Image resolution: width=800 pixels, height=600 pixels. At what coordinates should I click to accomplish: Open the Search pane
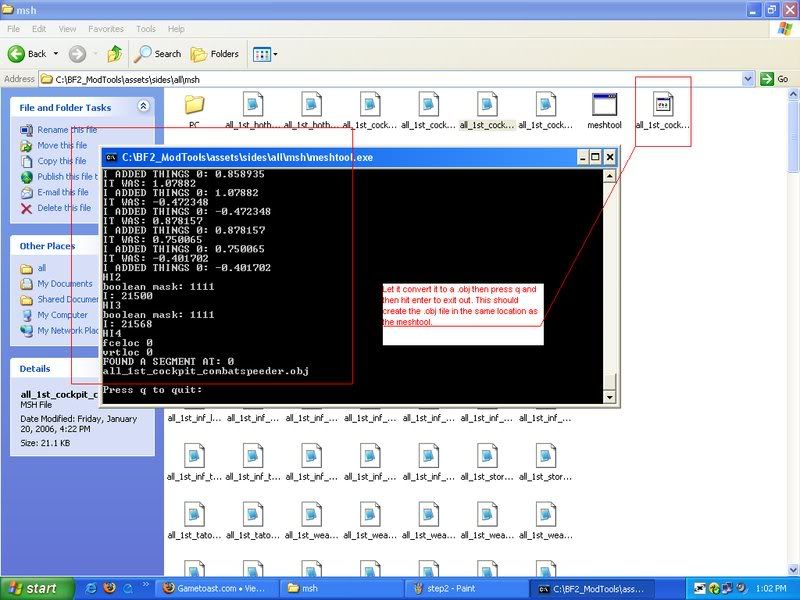point(158,54)
